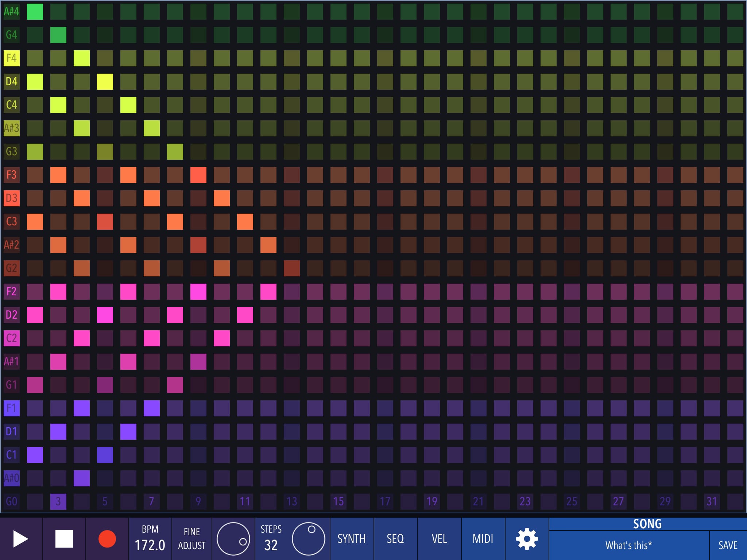Turn off the lit A#3 cell in column 7
The width and height of the screenshot is (747, 560).
tap(152, 128)
